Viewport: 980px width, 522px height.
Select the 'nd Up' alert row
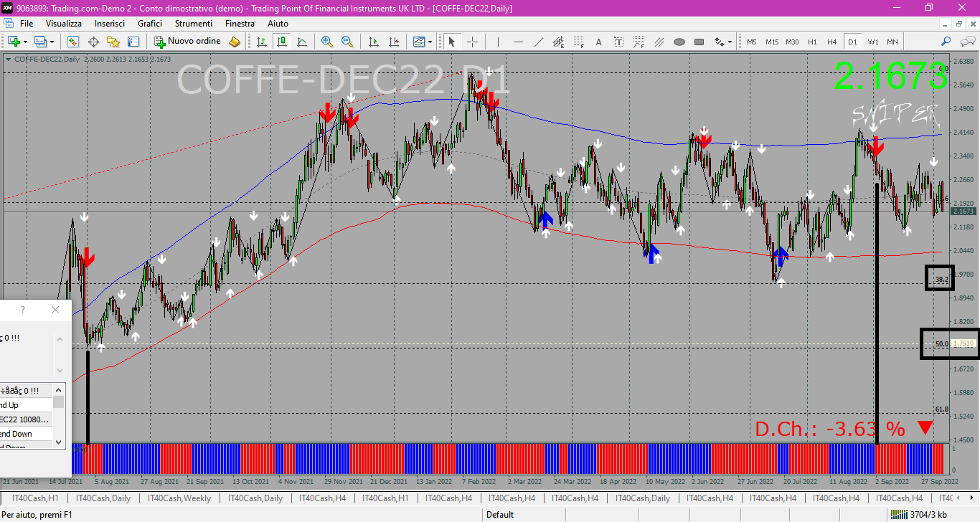[27, 405]
